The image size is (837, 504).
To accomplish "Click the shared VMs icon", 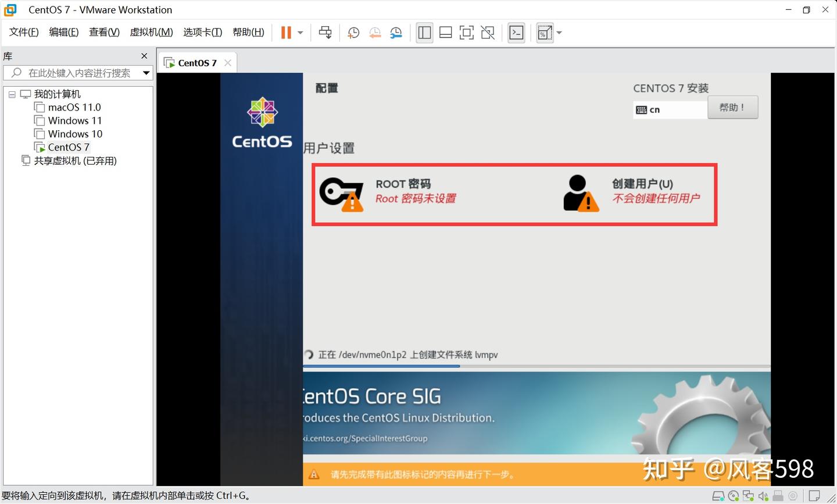I will pyautogui.click(x=26, y=160).
